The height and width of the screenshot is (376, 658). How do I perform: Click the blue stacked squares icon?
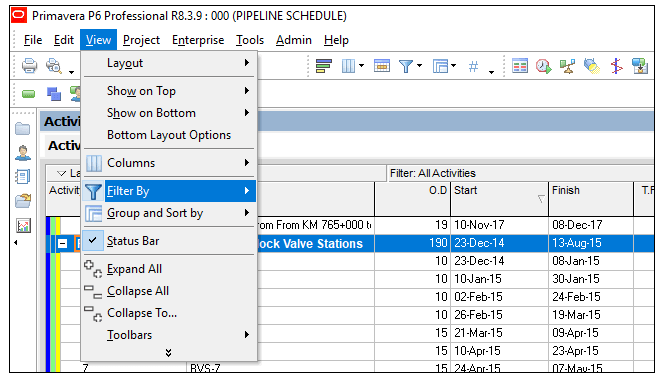tap(54, 94)
